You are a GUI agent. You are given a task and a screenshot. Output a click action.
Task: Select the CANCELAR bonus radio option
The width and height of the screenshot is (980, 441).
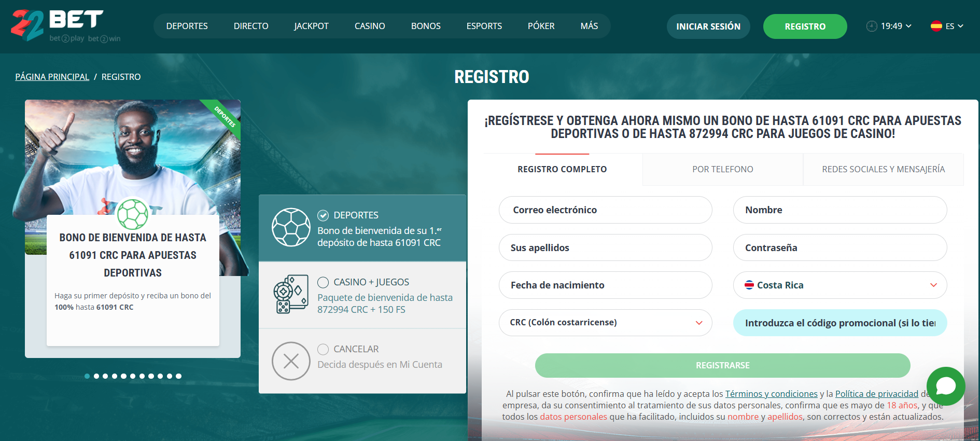pos(323,349)
